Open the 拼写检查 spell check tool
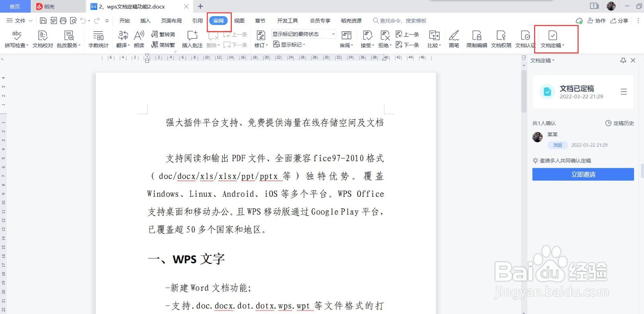The image size is (644, 314). (17, 40)
